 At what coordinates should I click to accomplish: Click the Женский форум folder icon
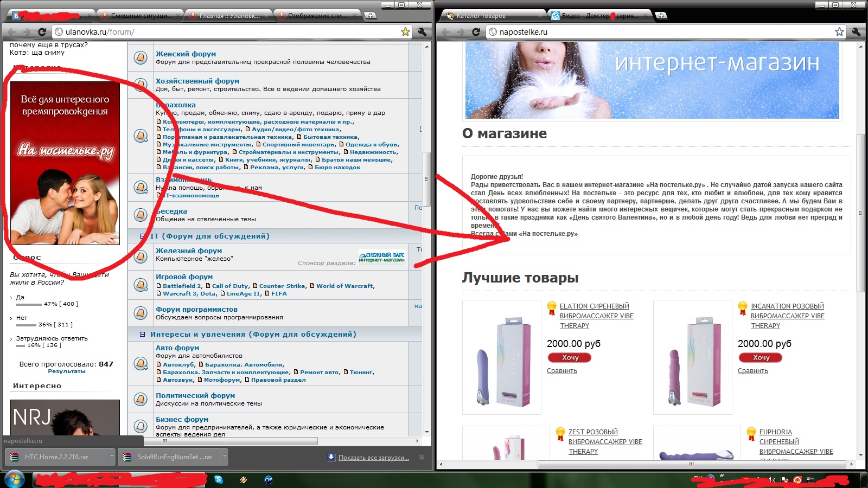141,57
